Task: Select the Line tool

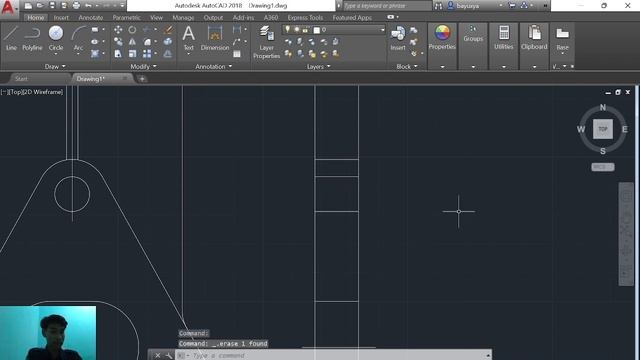Action: click(x=11, y=38)
